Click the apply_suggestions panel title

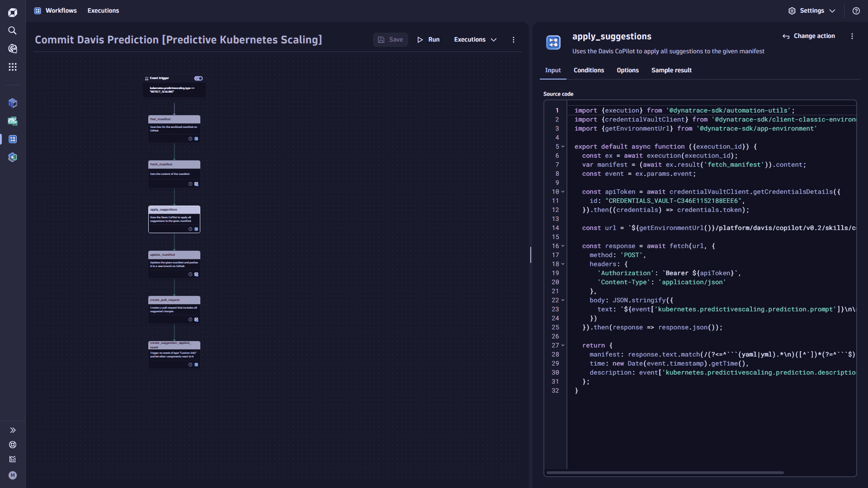(x=612, y=37)
